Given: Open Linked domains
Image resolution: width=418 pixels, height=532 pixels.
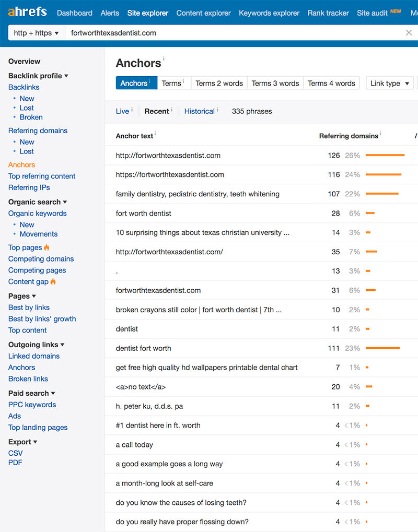Looking at the screenshot, I should (x=34, y=356).
